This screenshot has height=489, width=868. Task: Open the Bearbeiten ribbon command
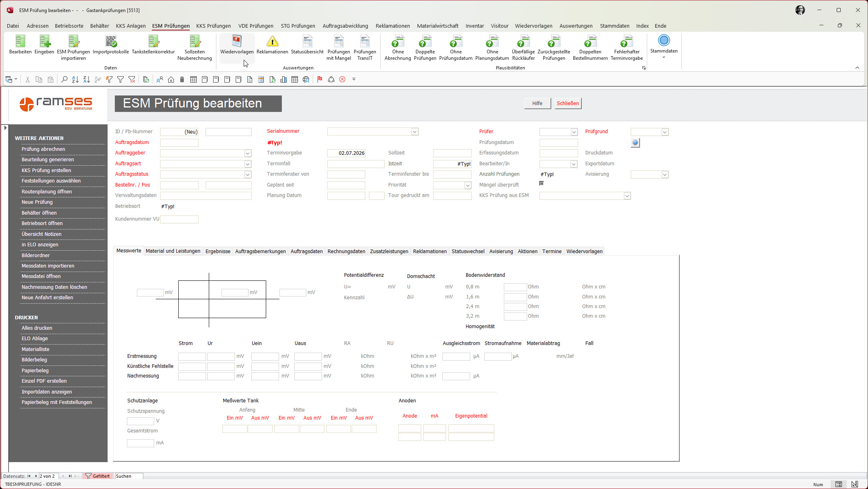click(20, 45)
